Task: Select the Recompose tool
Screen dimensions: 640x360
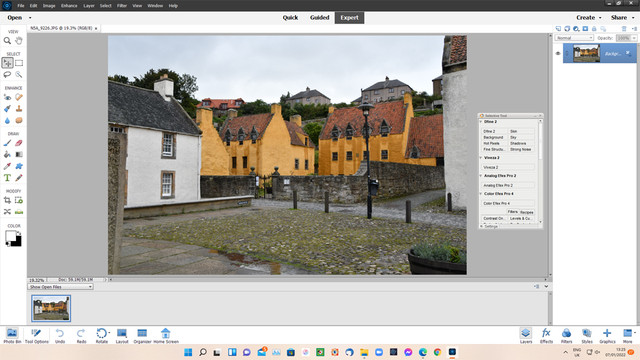Action: point(19,200)
